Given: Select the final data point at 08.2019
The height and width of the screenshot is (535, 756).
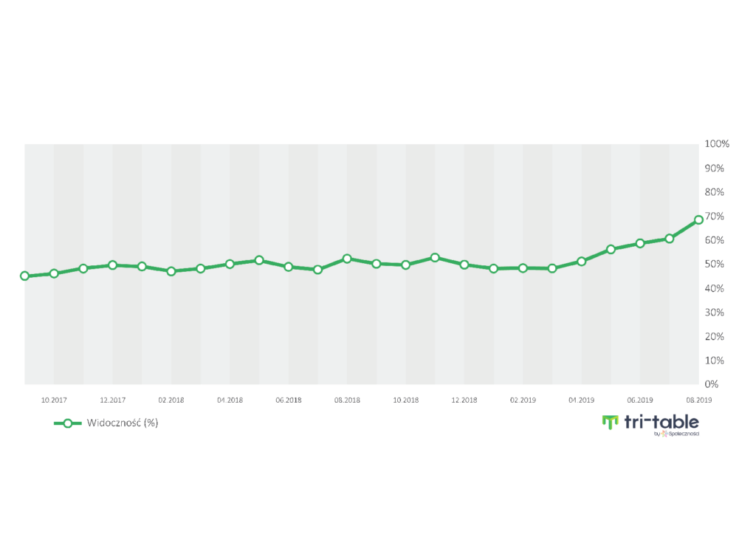Looking at the screenshot, I should coord(698,219).
